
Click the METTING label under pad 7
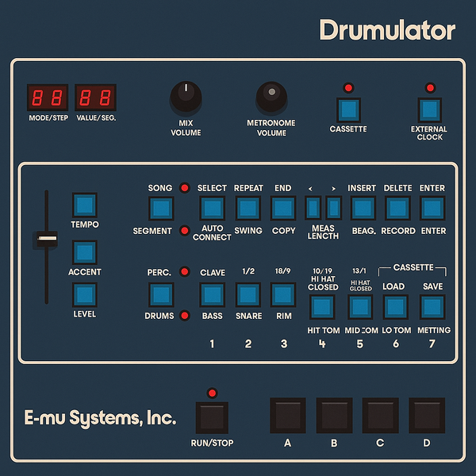[x=434, y=330]
